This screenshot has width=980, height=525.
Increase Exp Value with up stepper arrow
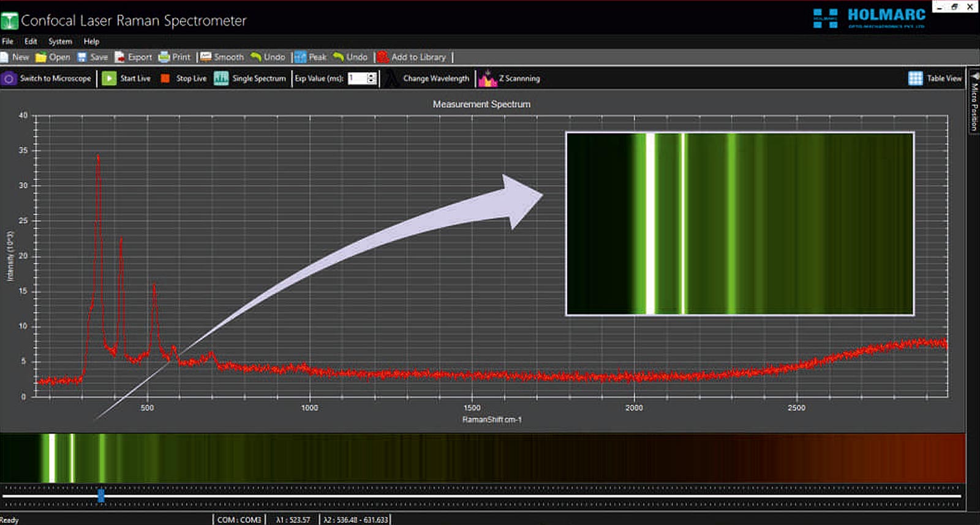click(x=371, y=75)
